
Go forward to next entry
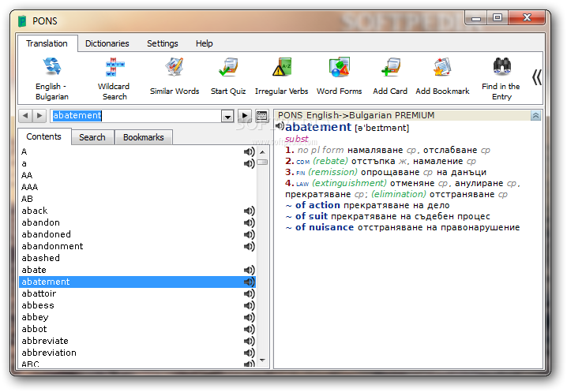click(39, 116)
